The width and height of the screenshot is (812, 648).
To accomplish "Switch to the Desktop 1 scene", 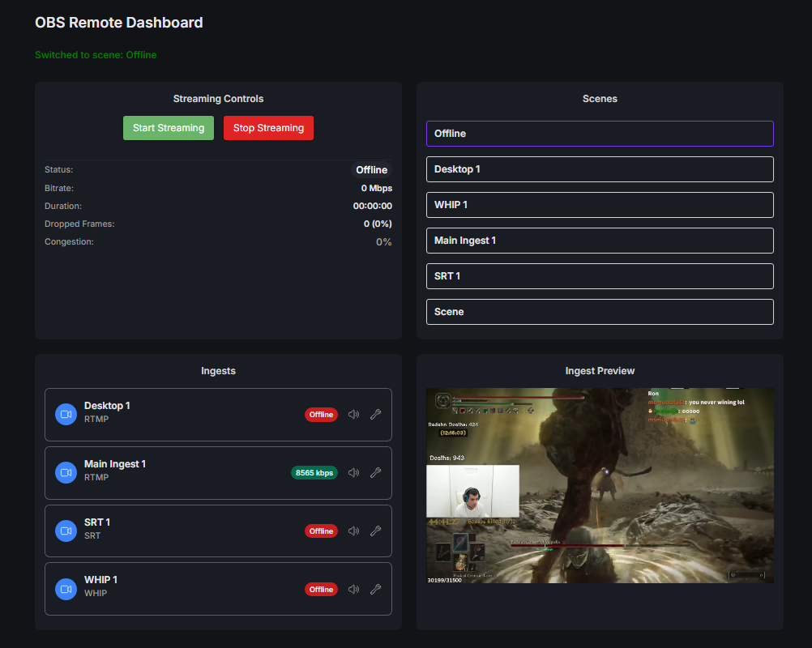I will 600,168.
